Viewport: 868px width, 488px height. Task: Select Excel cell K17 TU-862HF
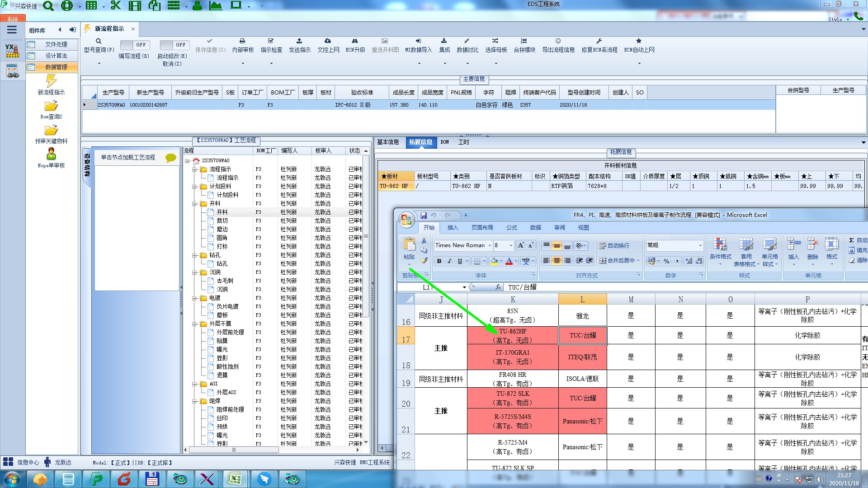click(513, 336)
